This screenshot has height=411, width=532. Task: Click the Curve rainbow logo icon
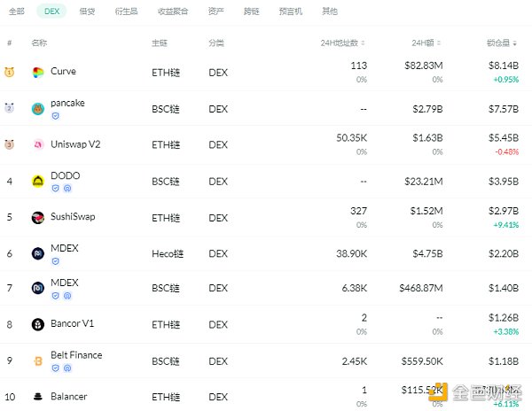37,72
